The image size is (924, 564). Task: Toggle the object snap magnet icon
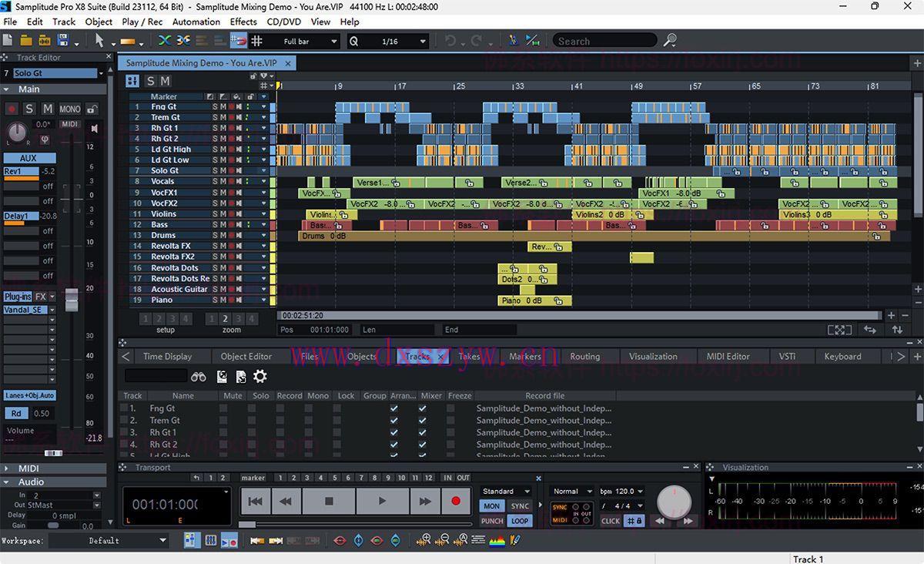click(x=239, y=41)
